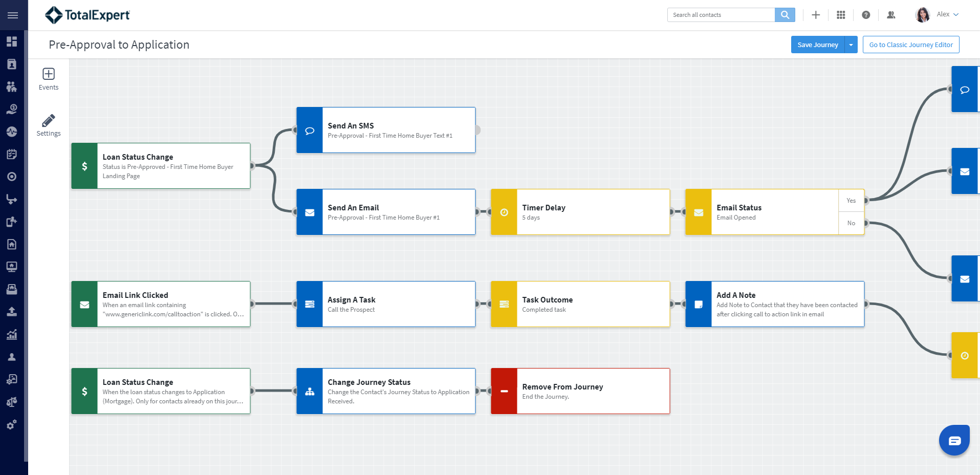The width and height of the screenshot is (980, 475).
Task: Click Alex's profile avatar
Action: tap(923, 15)
